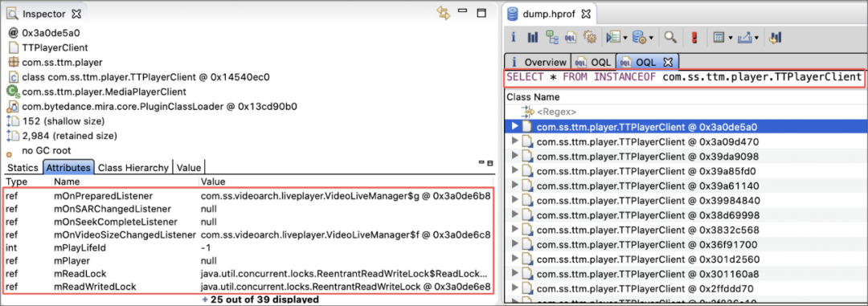868x306 pixels.
Task: Click Calculate Retained Size calculator icon
Action: click(x=719, y=38)
